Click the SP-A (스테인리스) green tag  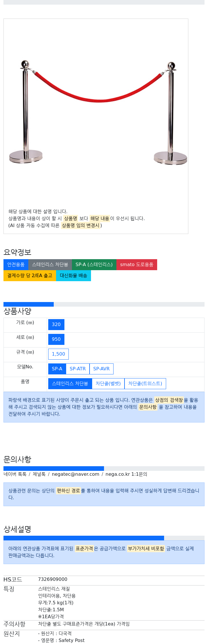pyautogui.click(x=94, y=265)
